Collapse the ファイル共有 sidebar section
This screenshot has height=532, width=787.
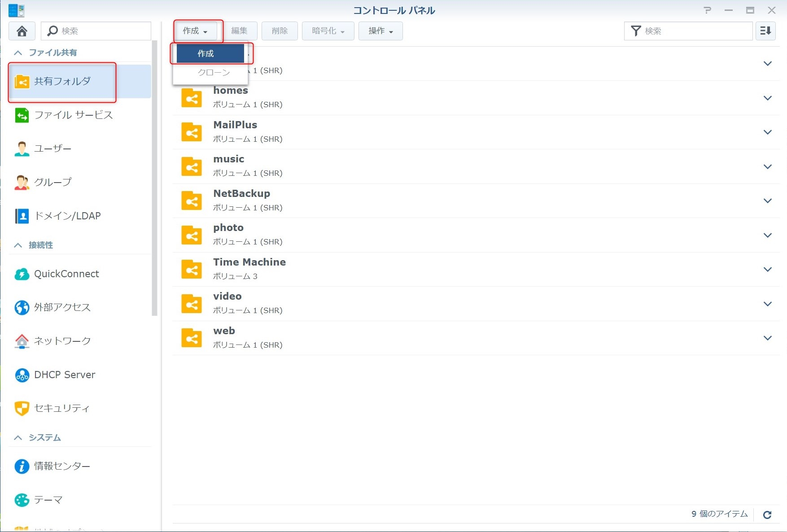[18, 53]
